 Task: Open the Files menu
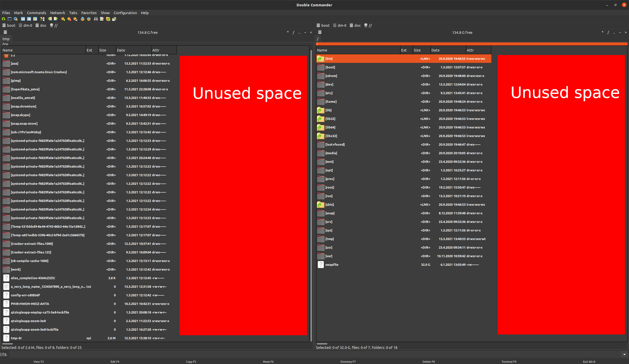(6, 13)
